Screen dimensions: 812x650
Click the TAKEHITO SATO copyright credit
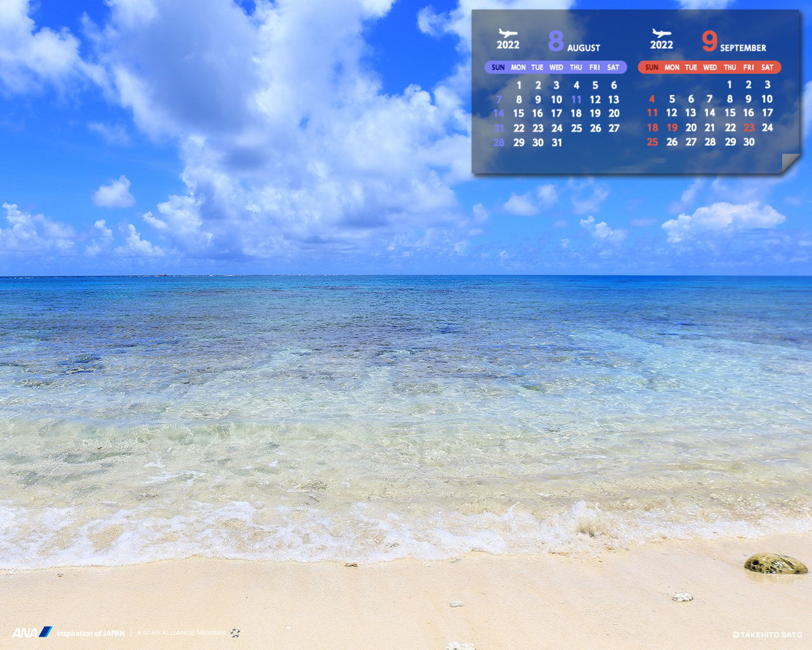[x=767, y=635]
